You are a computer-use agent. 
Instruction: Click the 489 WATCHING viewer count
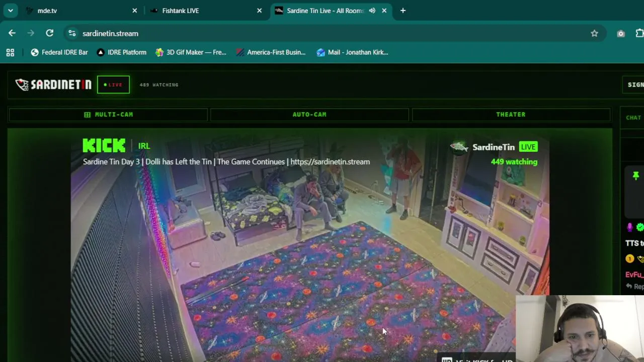pyautogui.click(x=159, y=85)
